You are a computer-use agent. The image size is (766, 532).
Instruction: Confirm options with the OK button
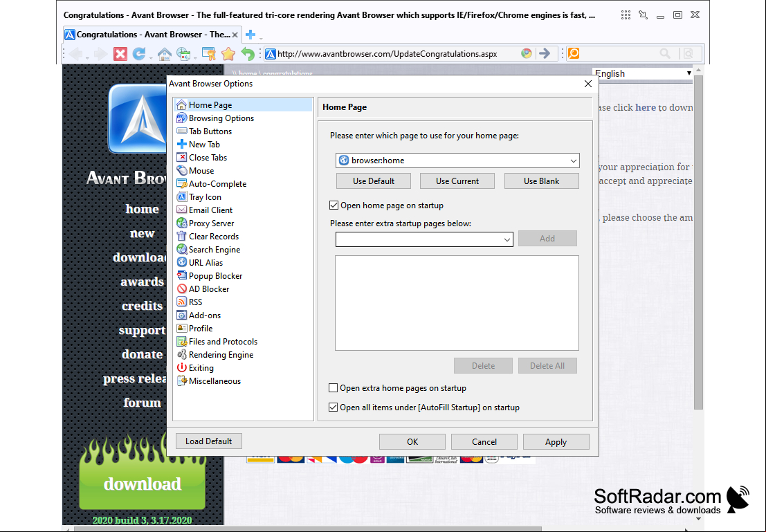click(x=412, y=441)
